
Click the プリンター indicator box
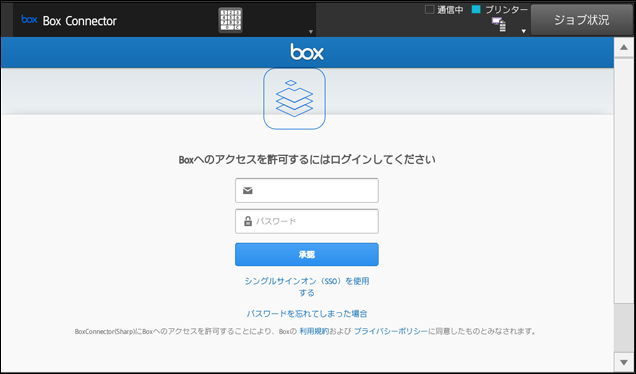coord(476,9)
